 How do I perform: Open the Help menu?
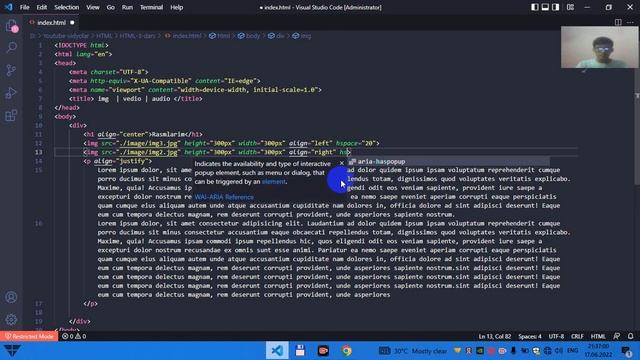tap(176, 7)
